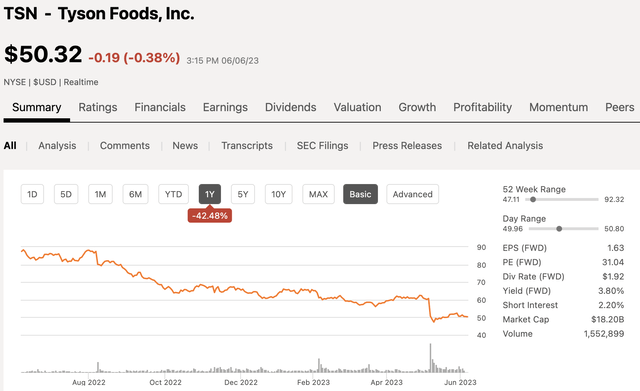The height and width of the screenshot is (391, 640).
Task: Open the Dividends tab
Action: point(291,107)
